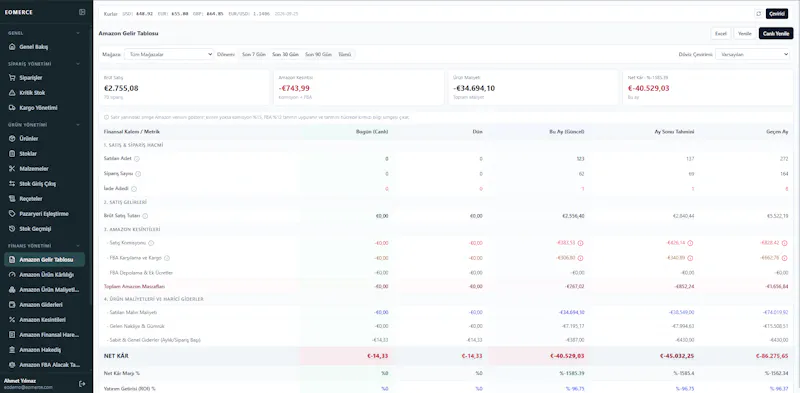Click the Geçen Ay column header
This screenshot has height=393, width=800.
click(x=777, y=132)
